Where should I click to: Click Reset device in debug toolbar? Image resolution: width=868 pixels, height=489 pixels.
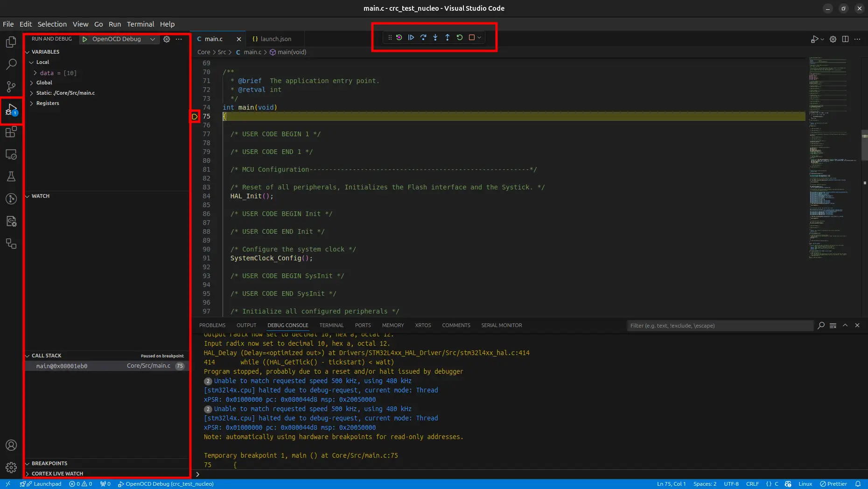399,37
